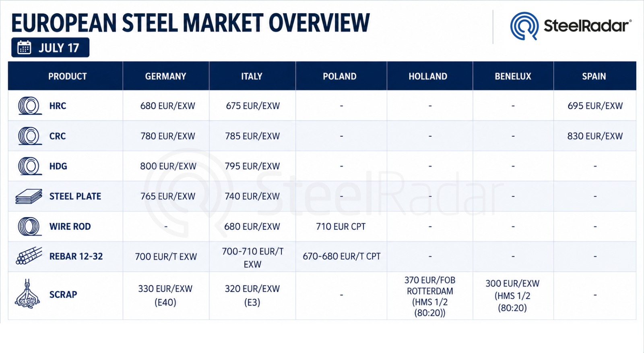
Task: Click Spain CRC price 830 EUR/EXW
Action: (x=595, y=136)
